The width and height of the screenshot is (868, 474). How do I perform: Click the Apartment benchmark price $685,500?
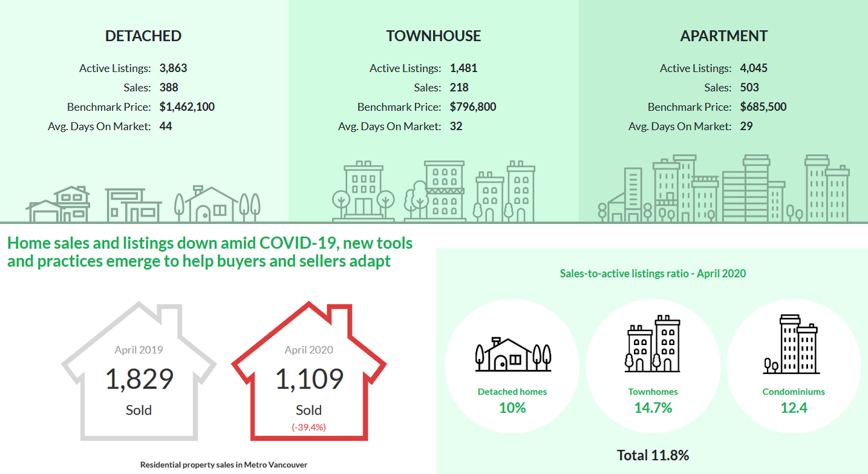click(763, 107)
